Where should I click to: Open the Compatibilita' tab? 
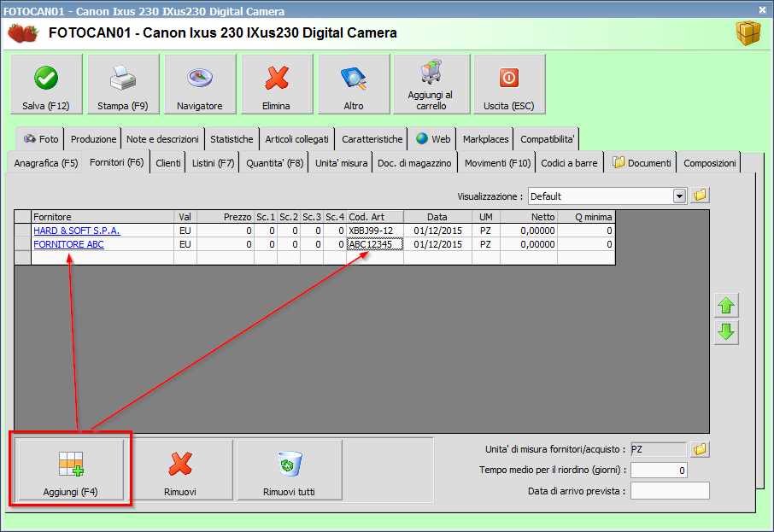[x=547, y=139]
